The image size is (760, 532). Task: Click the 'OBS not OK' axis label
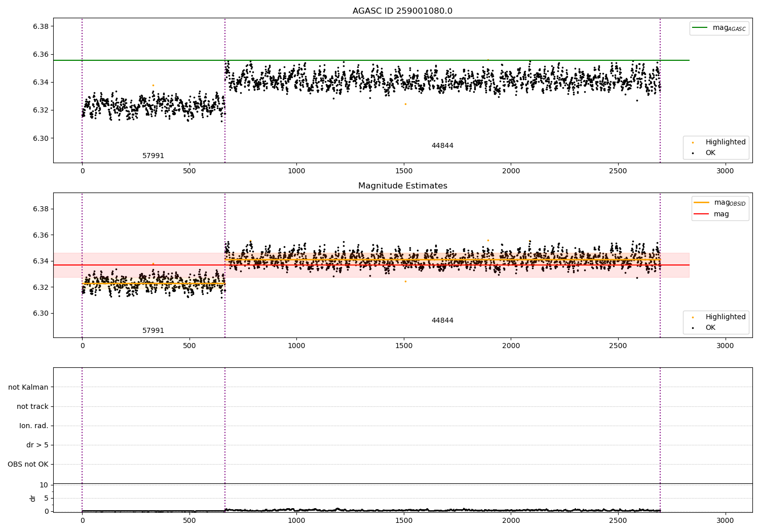pyautogui.click(x=28, y=464)
